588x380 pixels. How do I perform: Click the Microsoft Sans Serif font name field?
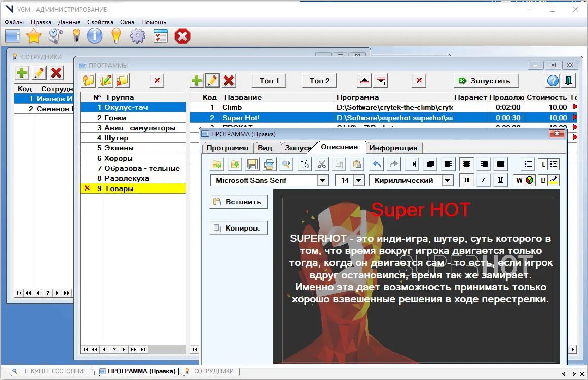click(x=264, y=181)
